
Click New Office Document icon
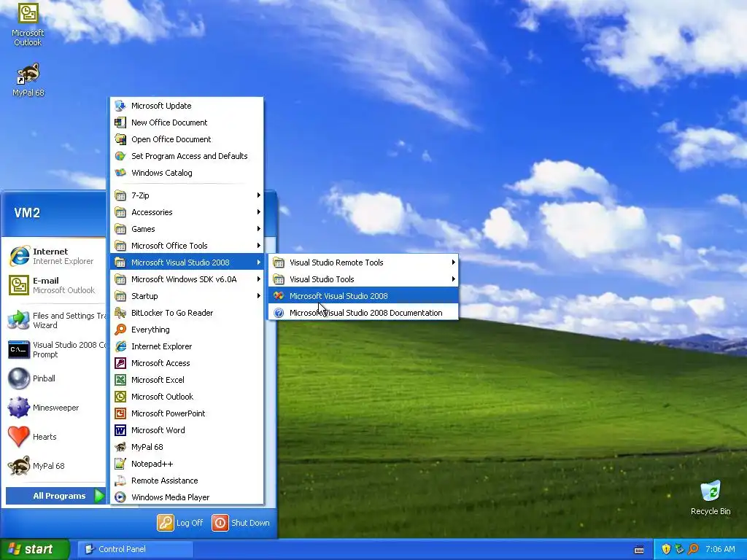[x=120, y=122]
